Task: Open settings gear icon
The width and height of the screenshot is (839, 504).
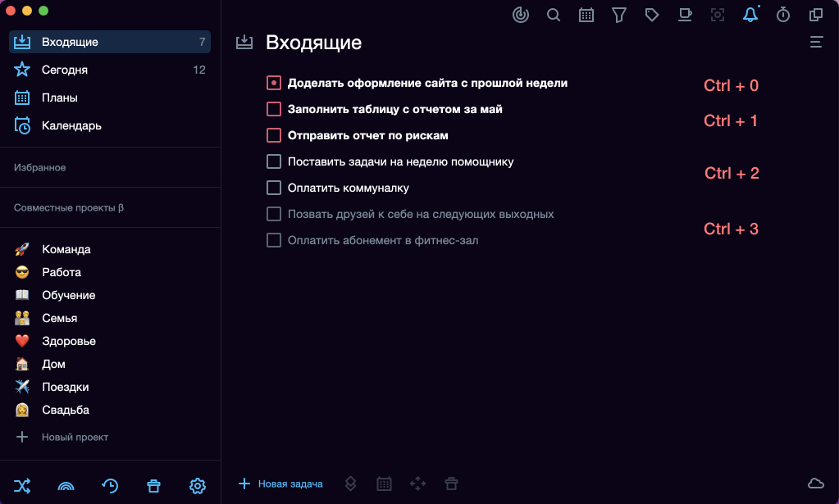Action: tap(198, 486)
